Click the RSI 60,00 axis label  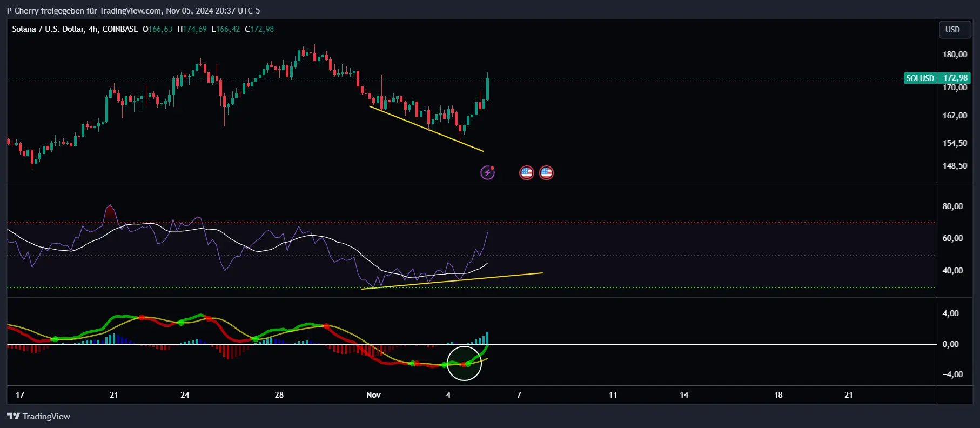[952, 238]
